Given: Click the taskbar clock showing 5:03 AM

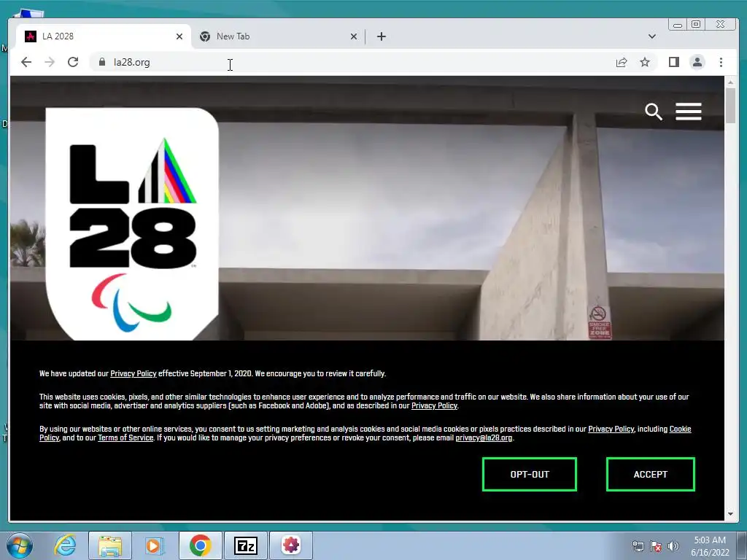Looking at the screenshot, I should (x=710, y=546).
